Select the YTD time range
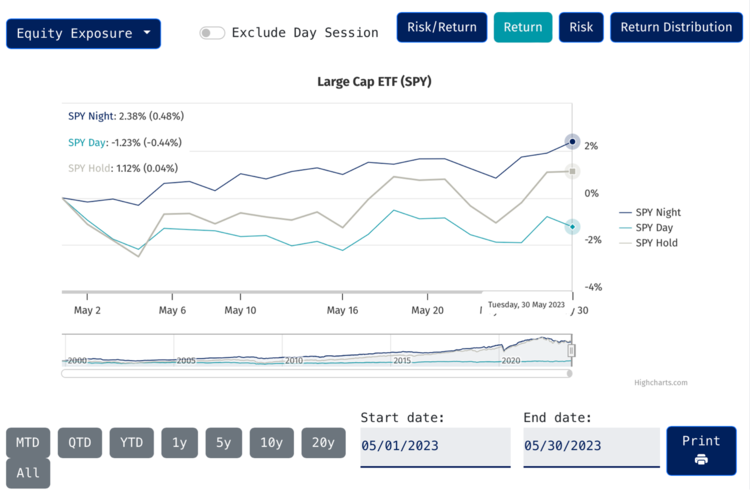This screenshot has width=750, height=490. [131, 442]
